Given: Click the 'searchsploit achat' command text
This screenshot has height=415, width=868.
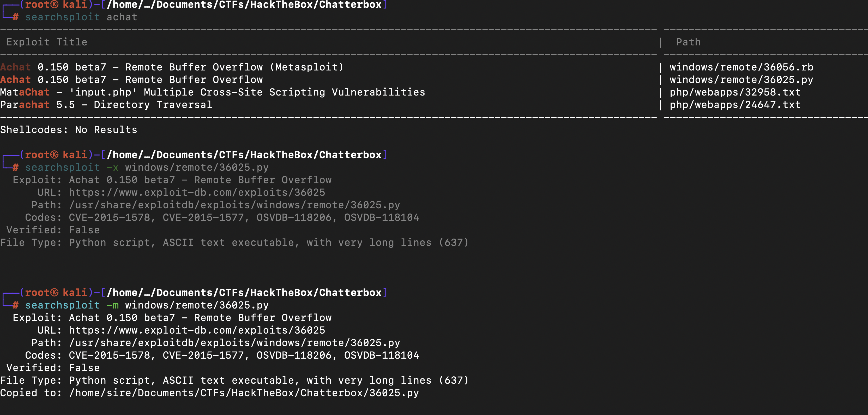Looking at the screenshot, I should pyautogui.click(x=81, y=17).
